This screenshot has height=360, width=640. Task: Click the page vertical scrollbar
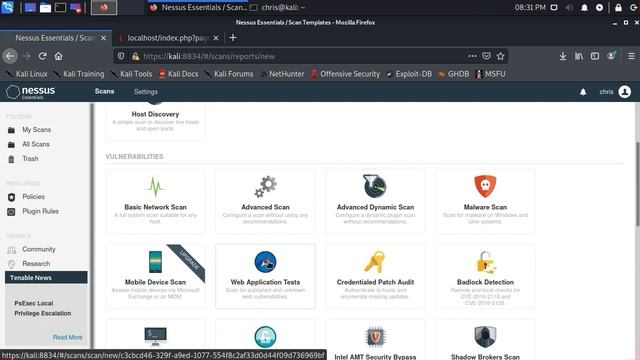coord(637,184)
